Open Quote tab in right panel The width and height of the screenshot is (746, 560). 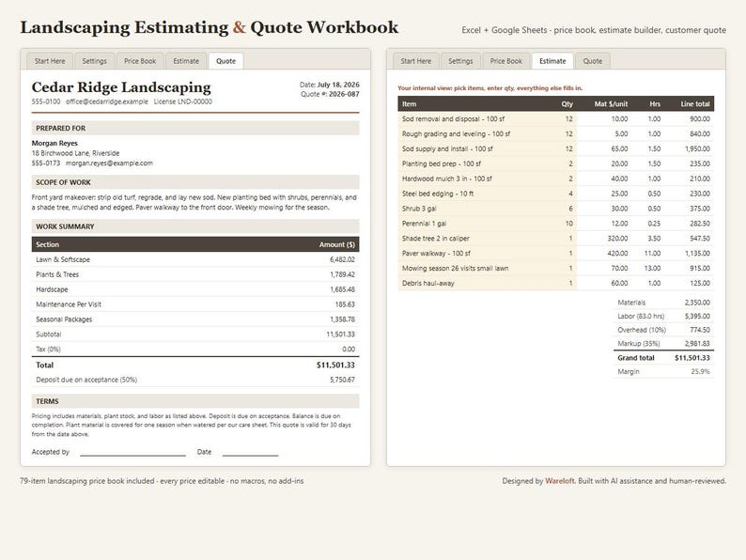(x=593, y=61)
